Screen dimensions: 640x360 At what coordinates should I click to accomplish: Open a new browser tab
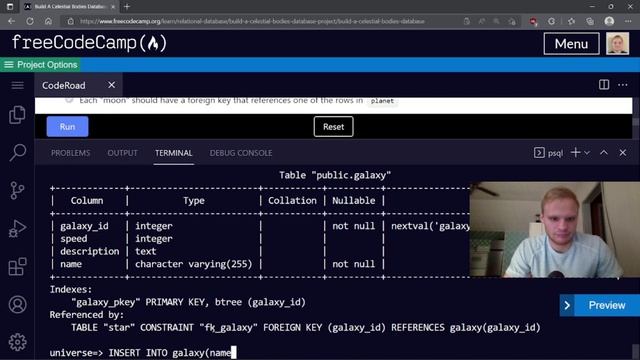(127, 7)
